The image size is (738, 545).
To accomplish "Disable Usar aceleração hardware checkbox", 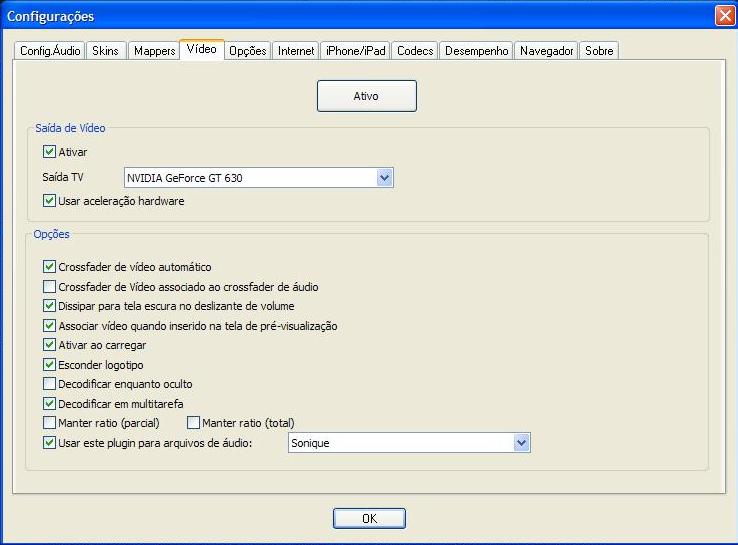I will [49, 200].
